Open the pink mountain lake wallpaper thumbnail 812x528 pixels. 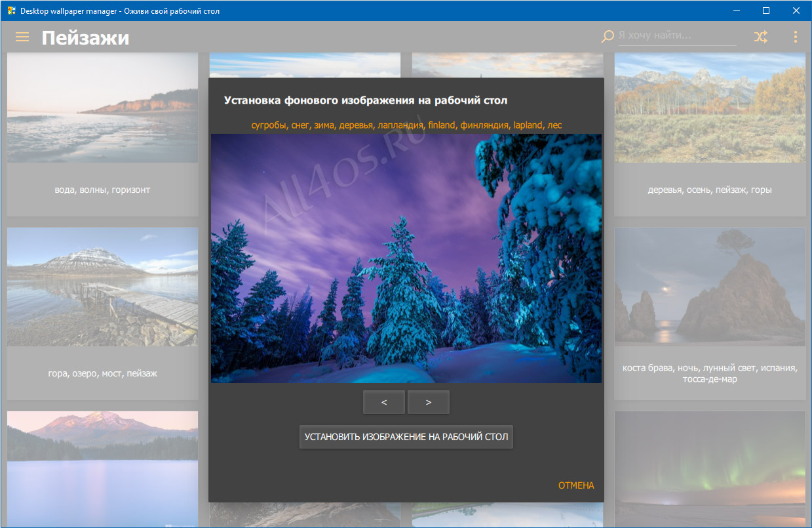[x=103, y=469]
